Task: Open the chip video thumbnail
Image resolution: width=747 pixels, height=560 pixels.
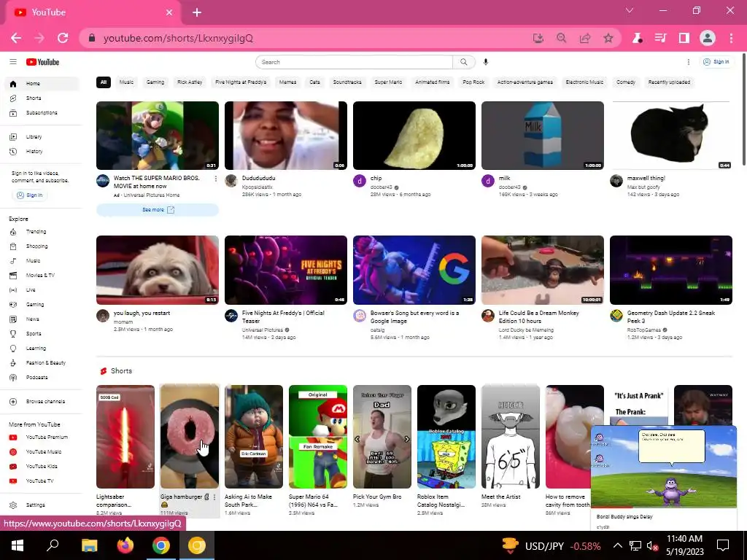Action: pos(414,135)
